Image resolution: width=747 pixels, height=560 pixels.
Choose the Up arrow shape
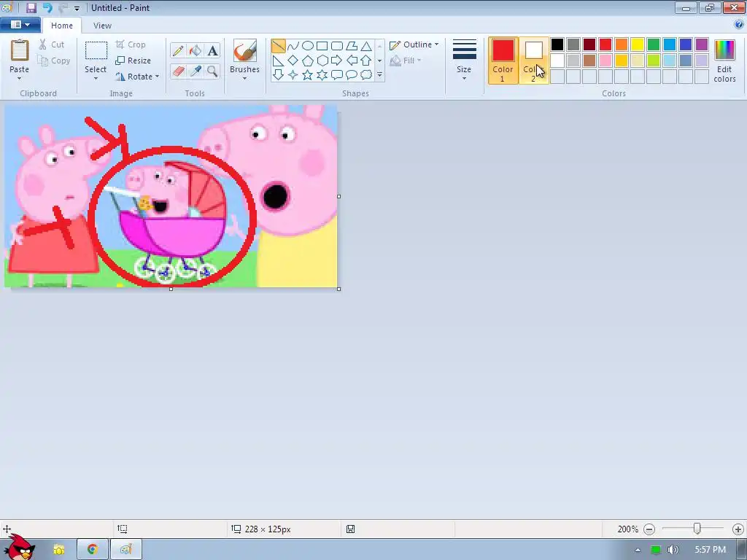366,61
